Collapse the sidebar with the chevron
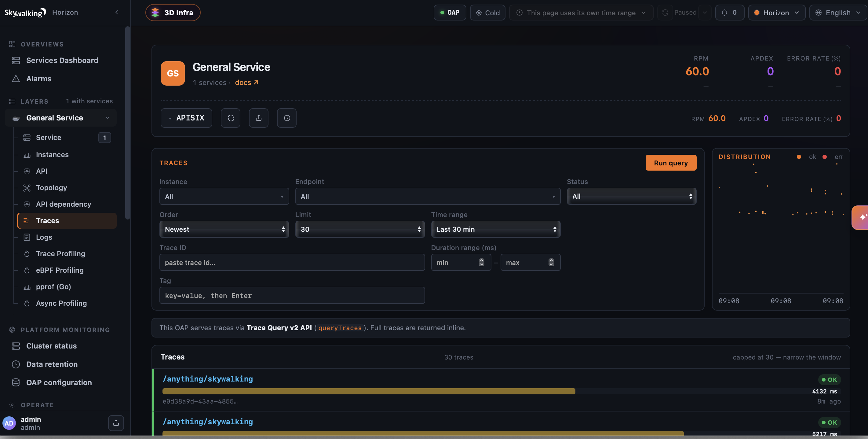868x439 pixels. 117,13
